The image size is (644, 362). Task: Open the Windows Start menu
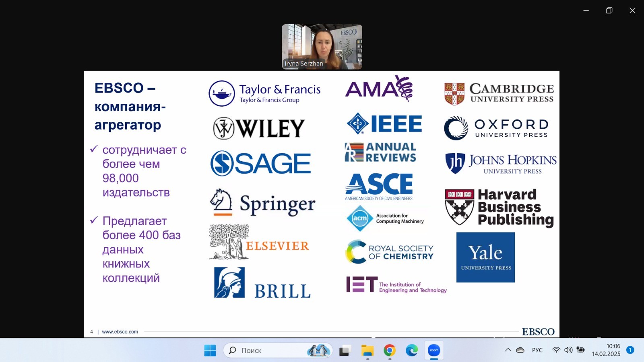coord(210,350)
